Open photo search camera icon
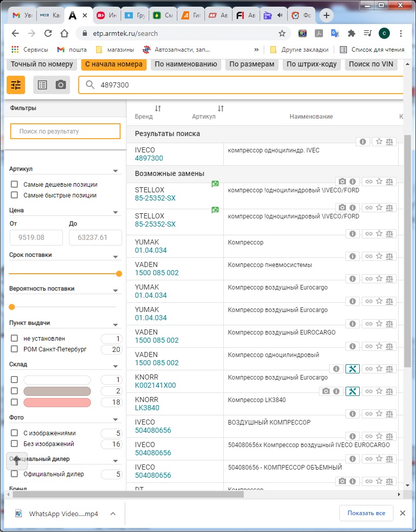Screen dimensions: 416x532 tap(61, 85)
